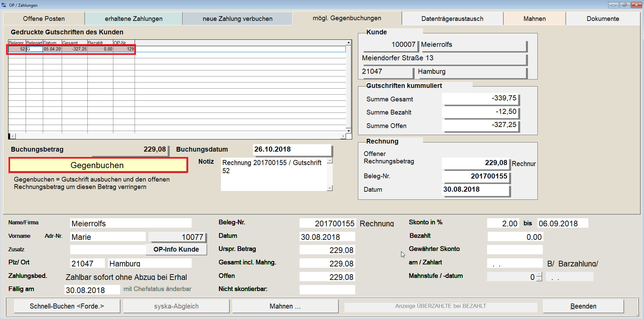Click Summe Gesamt value -339,75

coord(480,98)
